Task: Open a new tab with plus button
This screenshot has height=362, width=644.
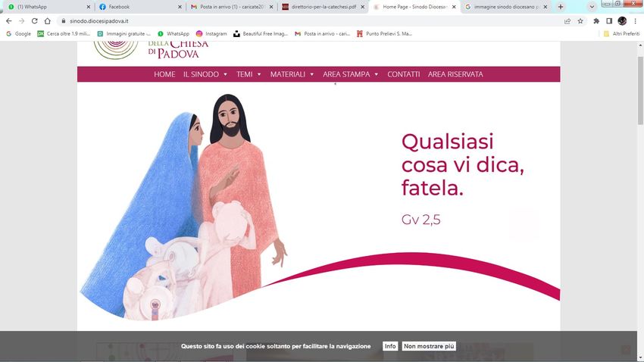Action: point(560,7)
